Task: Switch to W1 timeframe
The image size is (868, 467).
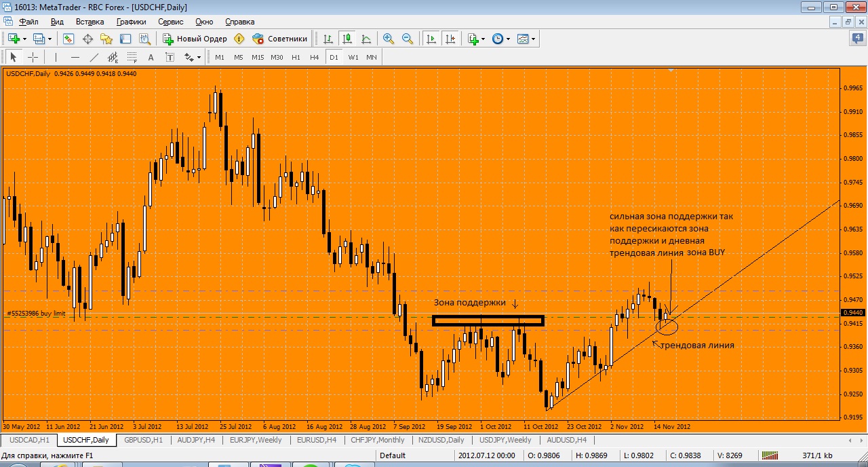Action: pos(353,58)
